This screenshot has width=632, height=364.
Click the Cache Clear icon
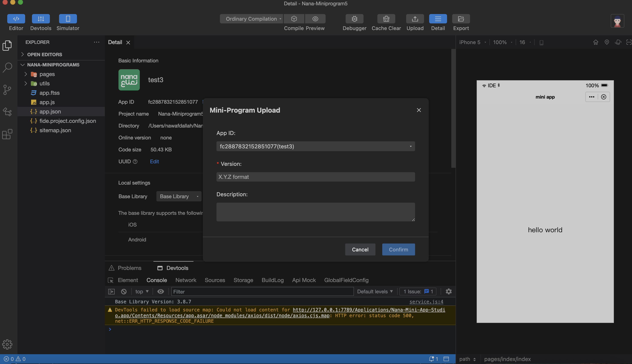[x=386, y=19]
